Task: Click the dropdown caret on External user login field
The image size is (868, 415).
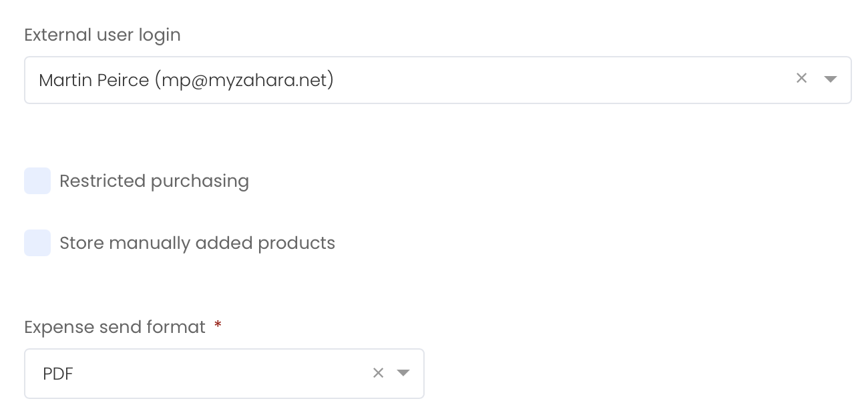Action: coord(830,79)
